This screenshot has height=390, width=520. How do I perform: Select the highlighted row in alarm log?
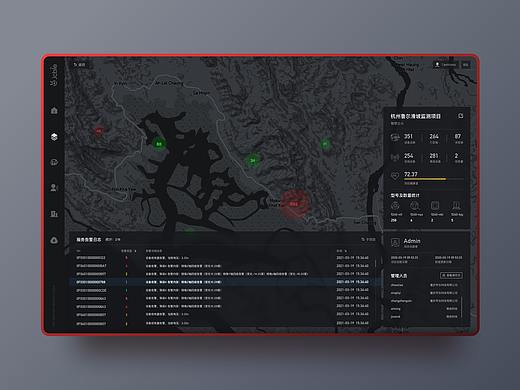click(x=225, y=282)
